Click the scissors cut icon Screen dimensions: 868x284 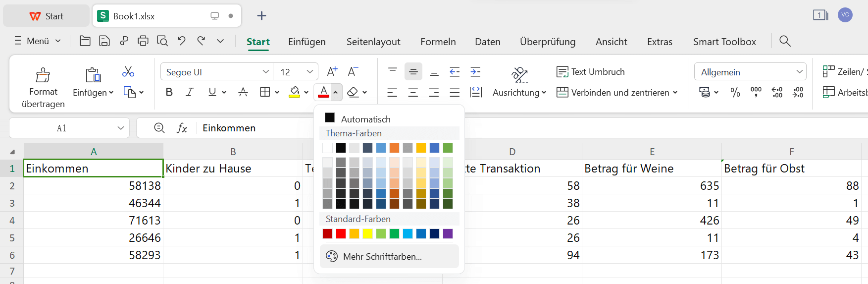pos(128,72)
